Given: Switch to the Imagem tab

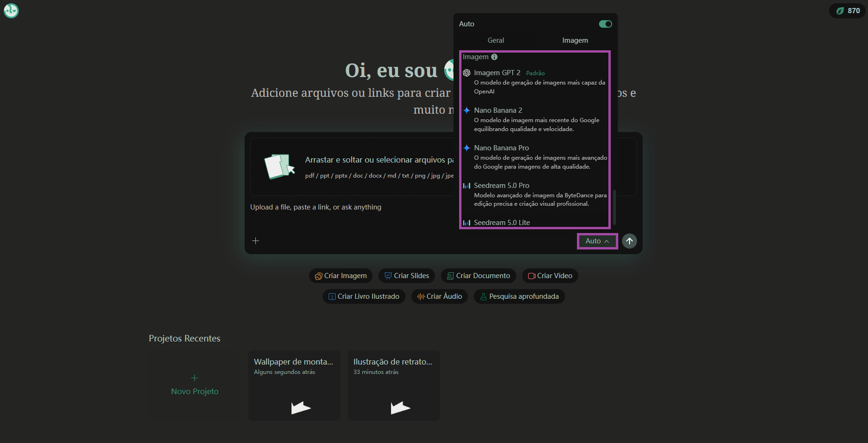Looking at the screenshot, I should click(575, 40).
